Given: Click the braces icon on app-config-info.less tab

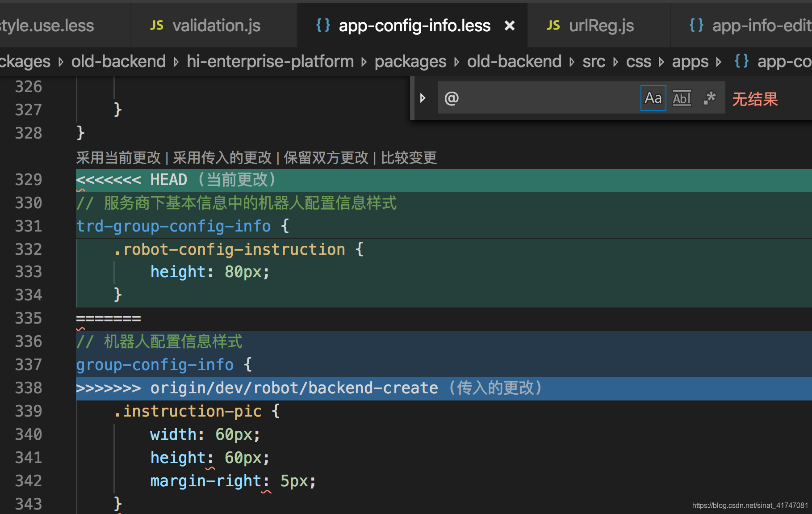Looking at the screenshot, I should tap(322, 25).
